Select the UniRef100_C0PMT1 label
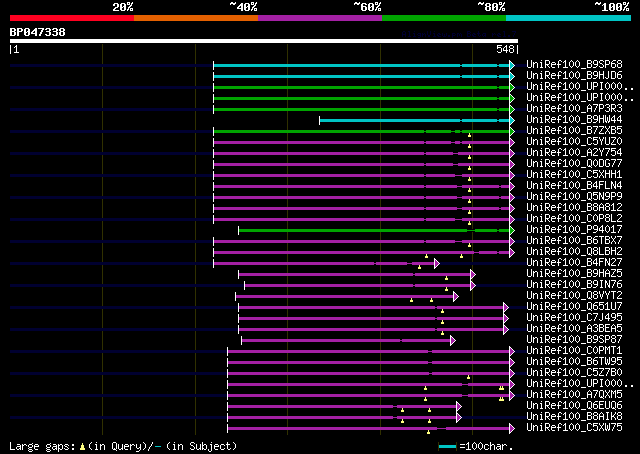640x454 pixels. pos(574,351)
